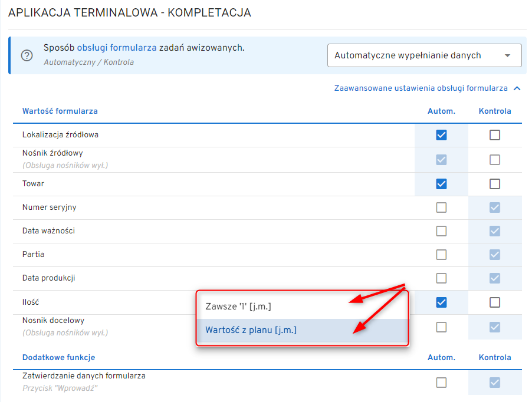Enable Autom. checkbox for 'Partia'
The image size is (532, 402).
click(441, 255)
